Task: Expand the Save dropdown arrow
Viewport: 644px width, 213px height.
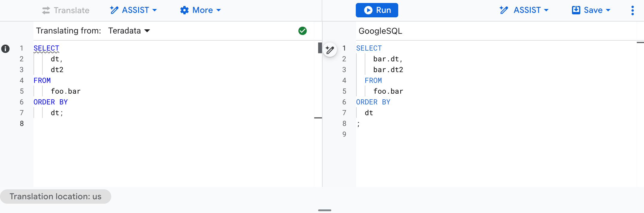Action: pyautogui.click(x=608, y=10)
